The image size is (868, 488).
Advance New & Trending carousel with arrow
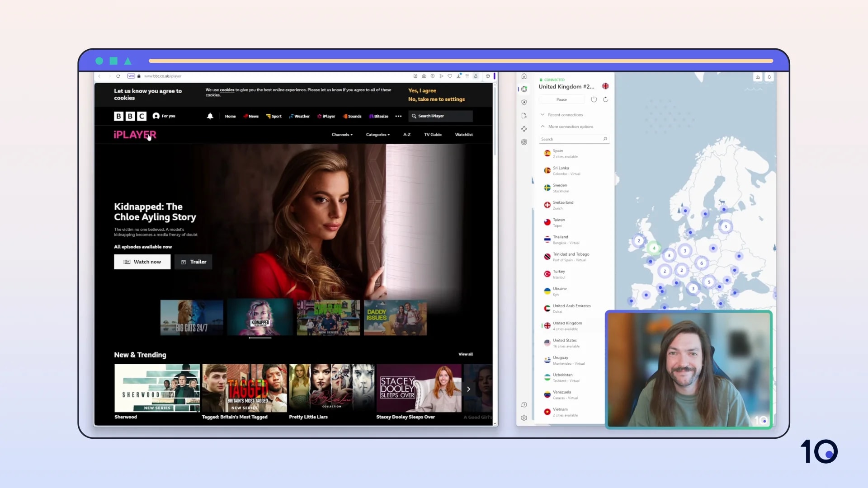468,389
